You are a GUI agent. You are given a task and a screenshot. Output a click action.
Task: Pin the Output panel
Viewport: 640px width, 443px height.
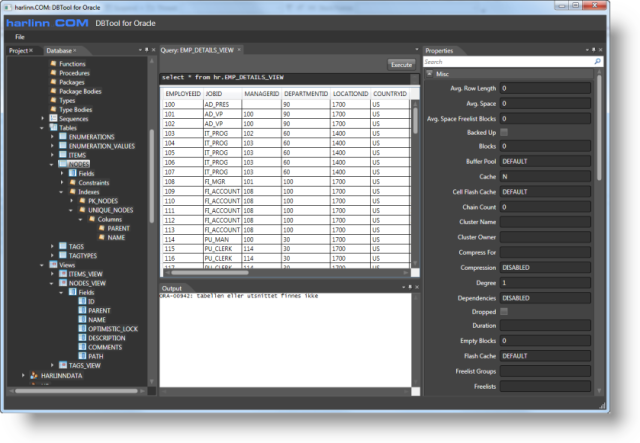(x=410, y=287)
